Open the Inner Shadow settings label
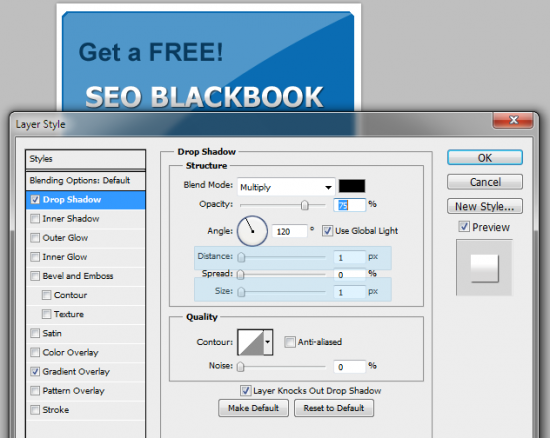The width and height of the screenshot is (550, 438). (x=71, y=219)
